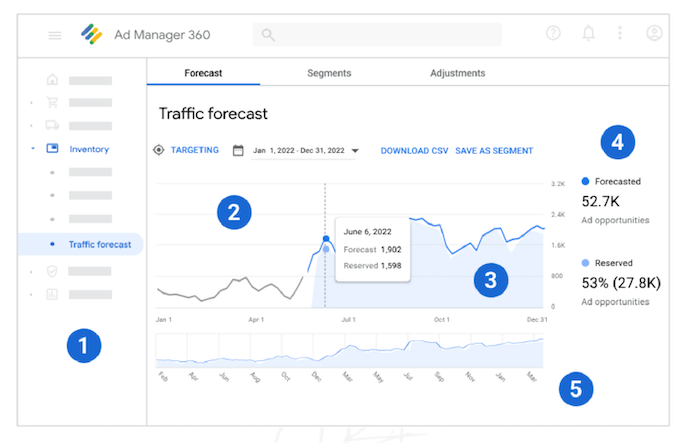Open the notifications bell

pos(588,34)
